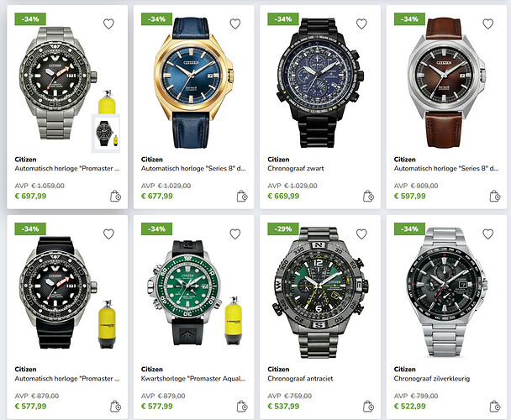Add €697,99 Promaster to shopping bag

tap(115, 197)
